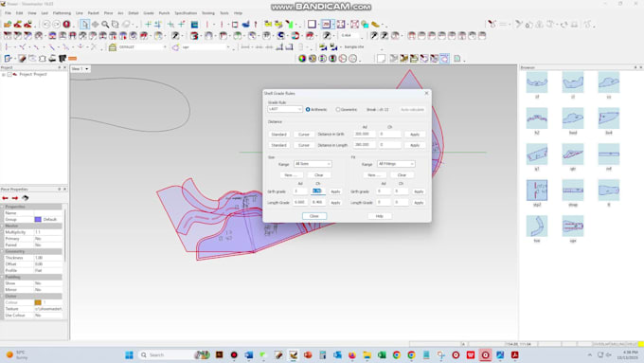Toggle the Project checkbox in the project tree

click(9, 75)
